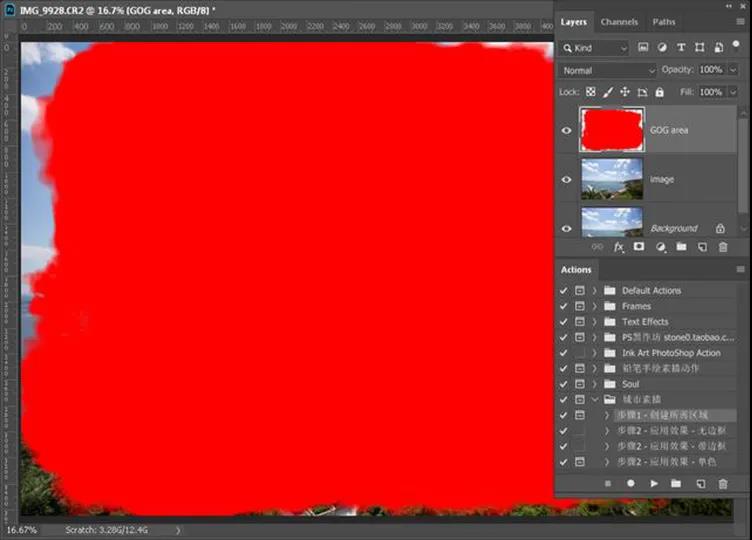Hide the image layer
Image resolution: width=752 pixels, height=540 pixels.
coord(566,179)
